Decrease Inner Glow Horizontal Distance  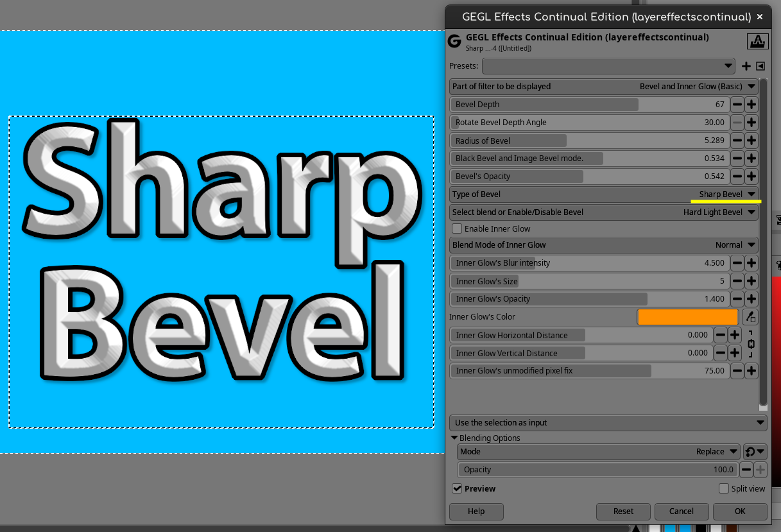721,335
